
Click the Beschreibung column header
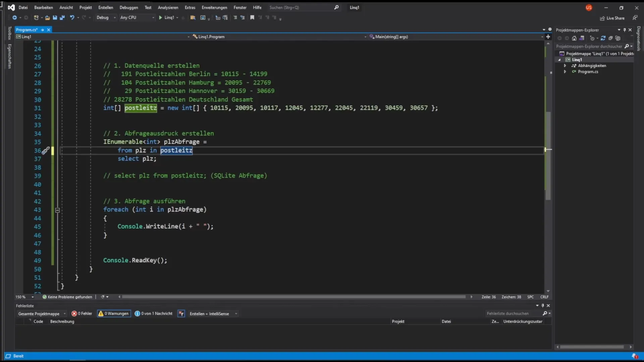pos(62,321)
